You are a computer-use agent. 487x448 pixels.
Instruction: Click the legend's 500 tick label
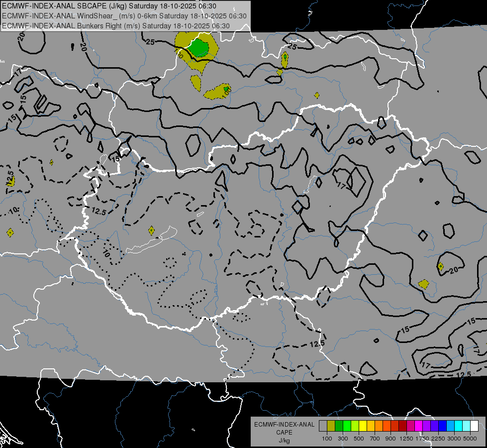(359, 439)
